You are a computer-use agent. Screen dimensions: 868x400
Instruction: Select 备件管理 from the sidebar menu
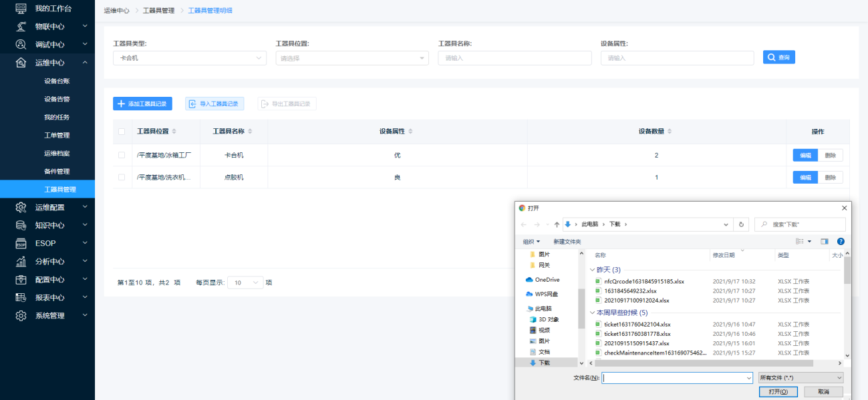click(x=57, y=172)
